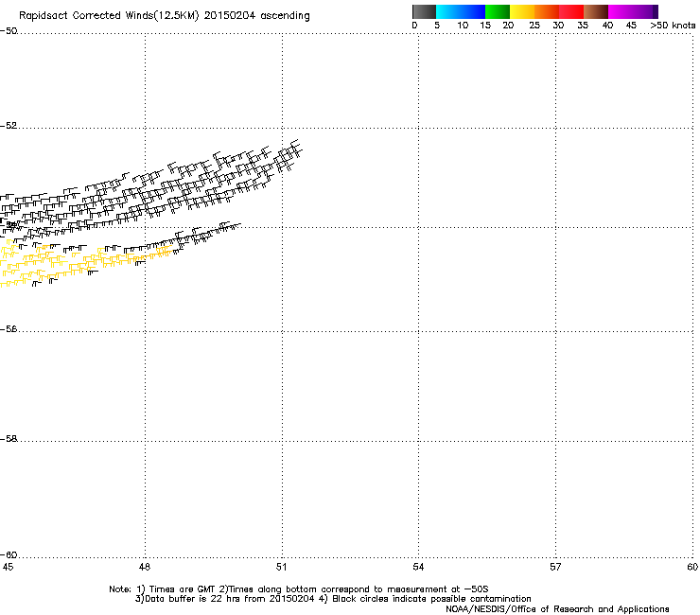
Task: Click the "-50" latitude axis label
Action: [9, 31]
